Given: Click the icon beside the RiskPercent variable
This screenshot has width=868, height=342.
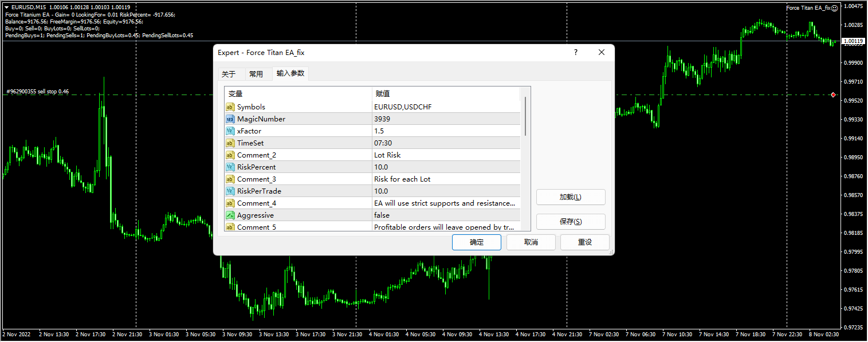Looking at the screenshot, I should (x=230, y=167).
